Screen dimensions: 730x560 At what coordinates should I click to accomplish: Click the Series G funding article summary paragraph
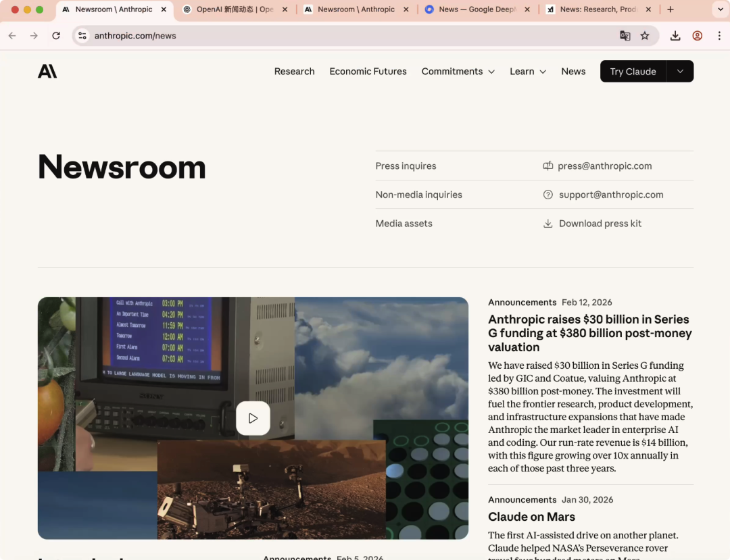pos(590,417)
